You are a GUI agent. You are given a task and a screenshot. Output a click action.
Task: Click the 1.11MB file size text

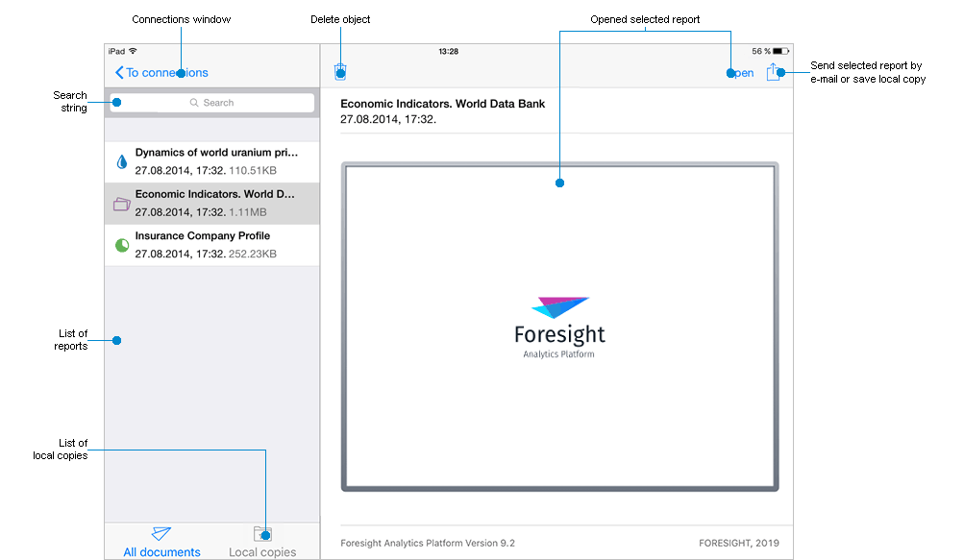pyautogui.click(x=248, y=212)
